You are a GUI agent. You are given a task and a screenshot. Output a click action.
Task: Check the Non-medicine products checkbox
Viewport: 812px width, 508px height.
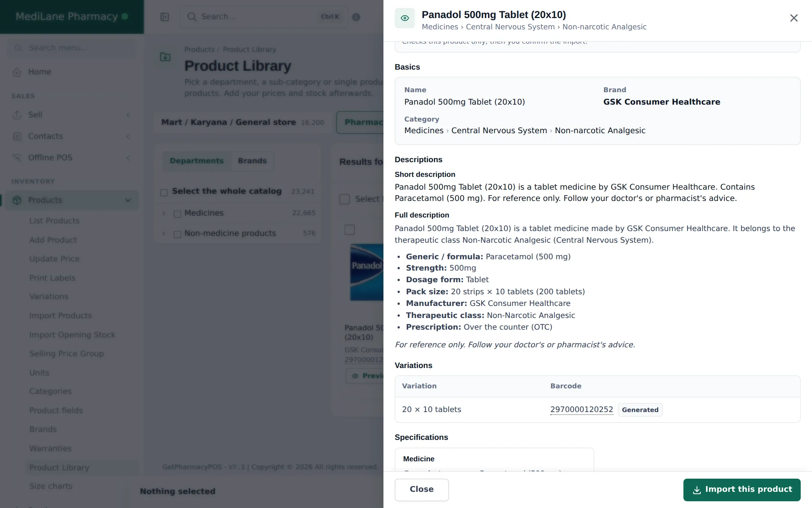pyautogui.click(x=177, y=234)
